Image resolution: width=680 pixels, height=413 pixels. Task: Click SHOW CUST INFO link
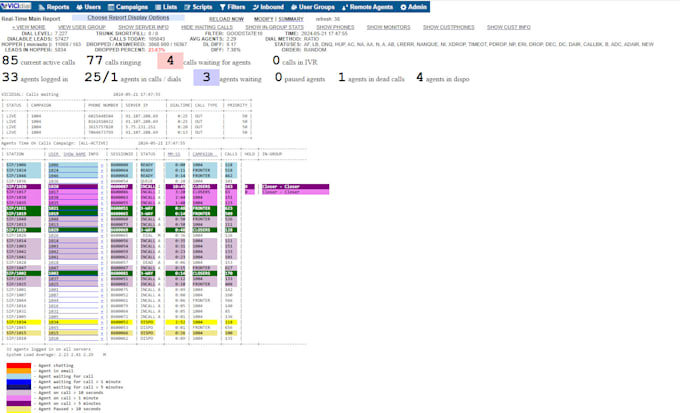click(509, 27)
